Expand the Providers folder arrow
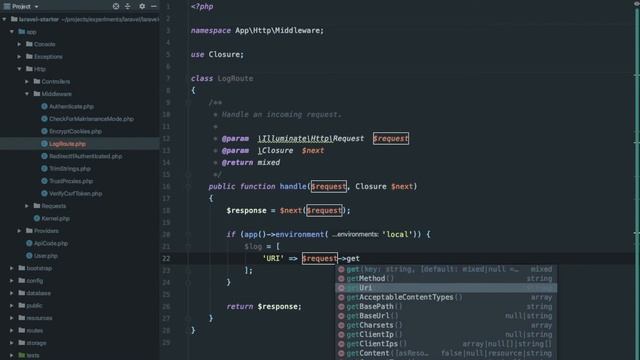Image resolution: width=640 pixels, height=360 pixels. [19, 231]
